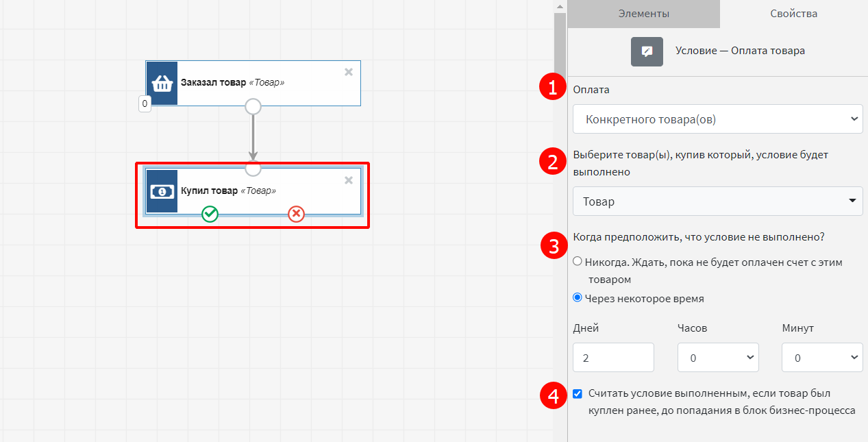Click the money bill icon on purchase block
Screen dimensions: 868x442
162,192
